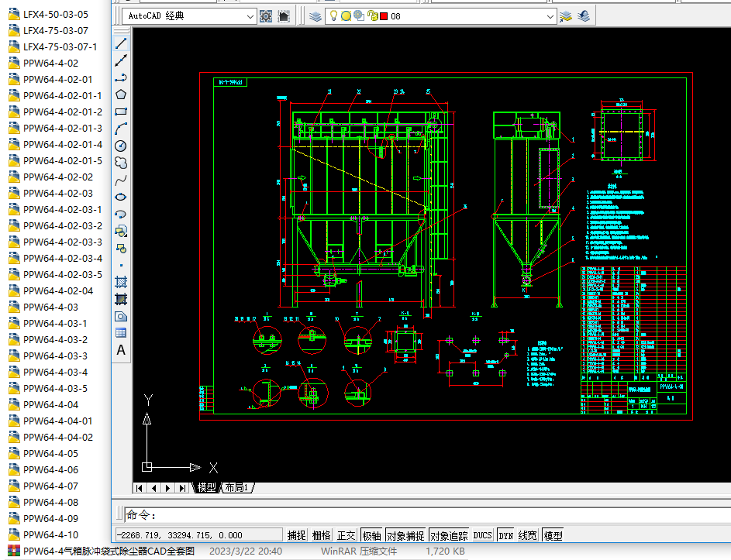Select the Rectangle drawing tool

tap(121, 111)
